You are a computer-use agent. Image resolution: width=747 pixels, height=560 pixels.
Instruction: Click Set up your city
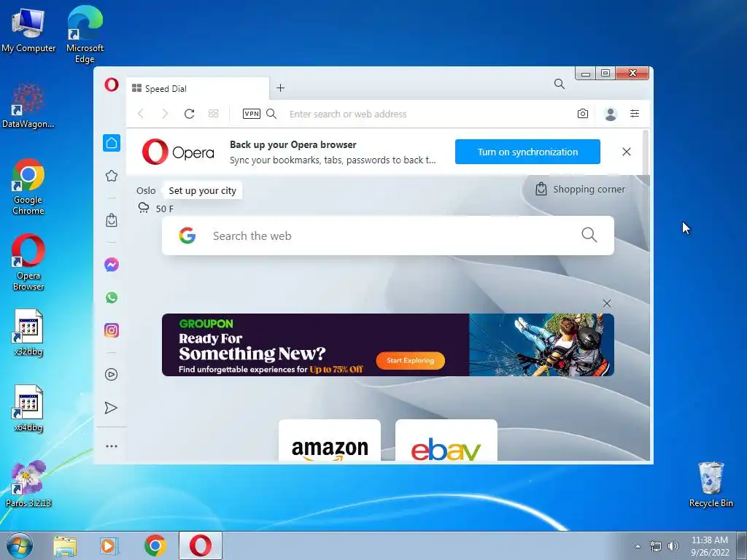[x=203, y=191]
